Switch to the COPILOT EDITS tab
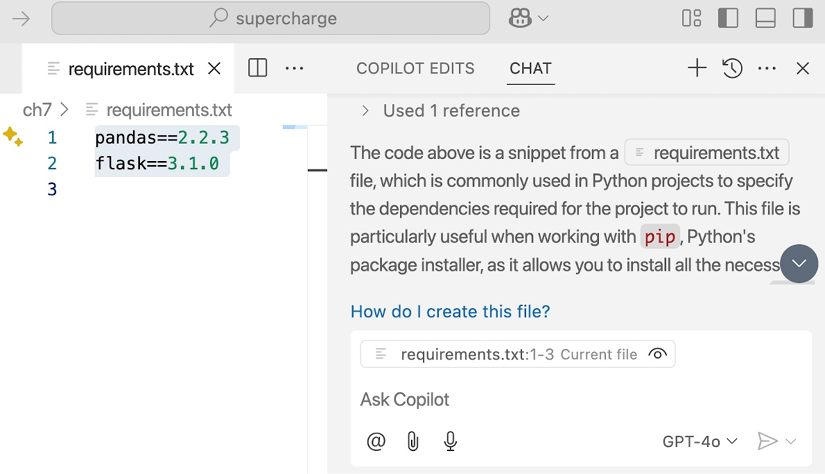The image size is (825, 474). tap(415, 68)
